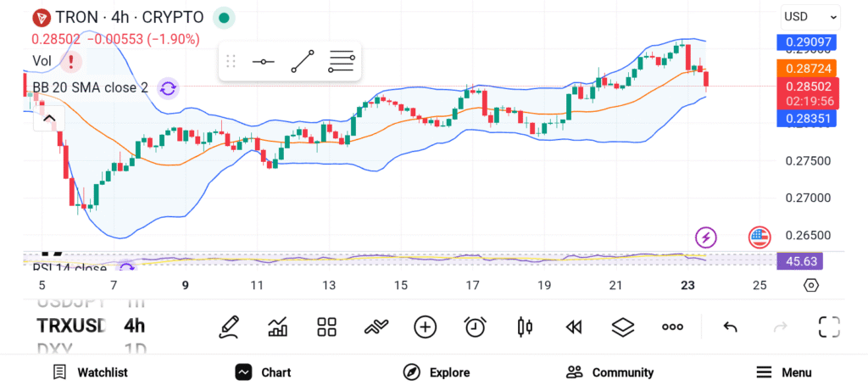This screenshot has width=868, height=391.
Task: Open the alarm clock alert icon
Action: (476, 327)
